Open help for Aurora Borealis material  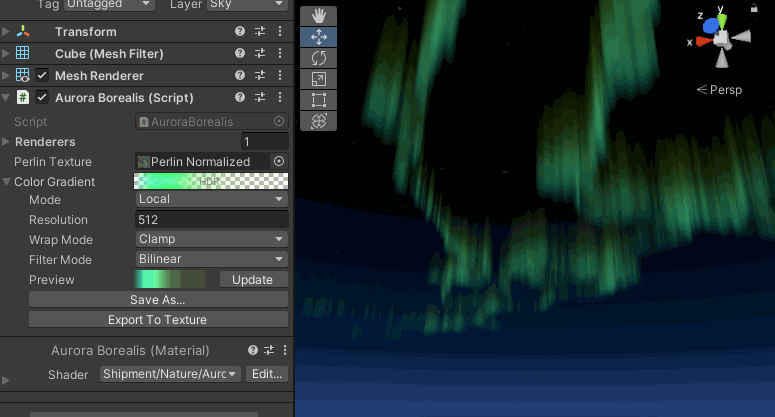pos(253,350)
